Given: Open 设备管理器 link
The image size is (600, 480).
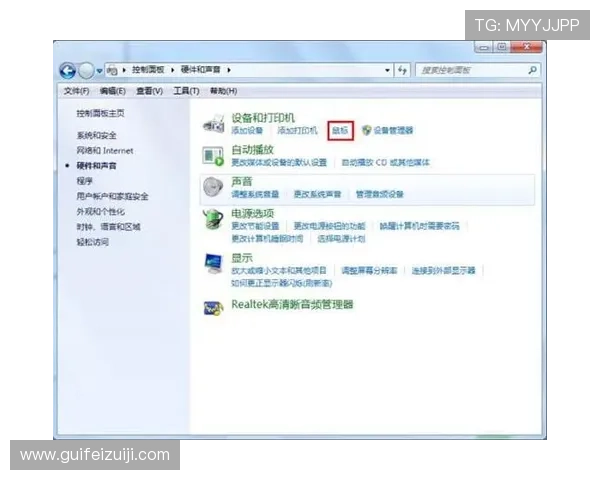Looking at the screenshot, I should pyautogui.click(x=393, y=131).
